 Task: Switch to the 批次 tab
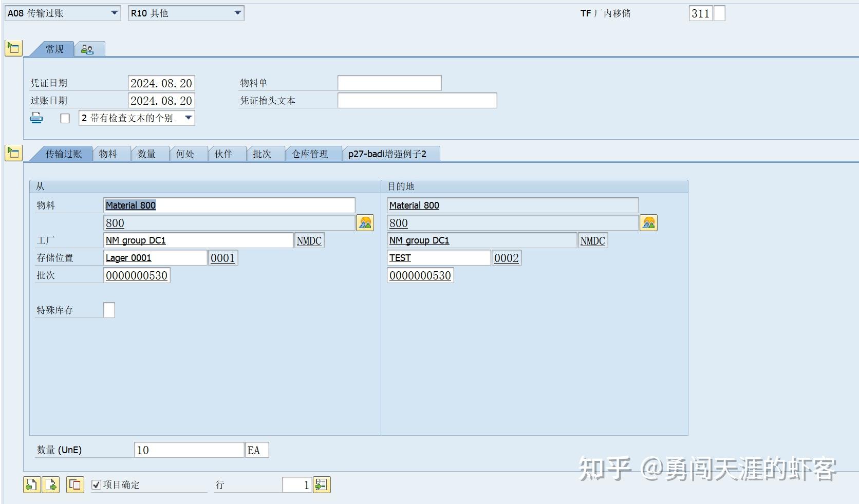265,153
